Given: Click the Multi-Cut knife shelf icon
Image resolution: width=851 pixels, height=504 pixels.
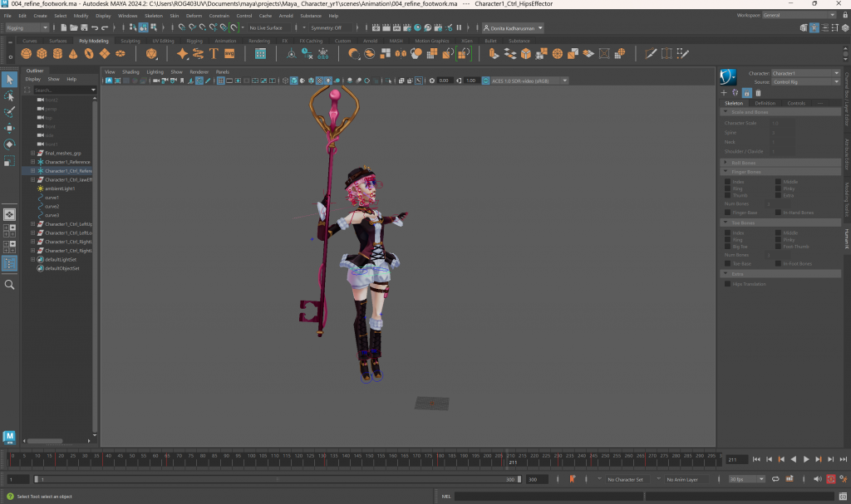Looking at the screenshot, I should pyautogui.click(x=651, y=53).
